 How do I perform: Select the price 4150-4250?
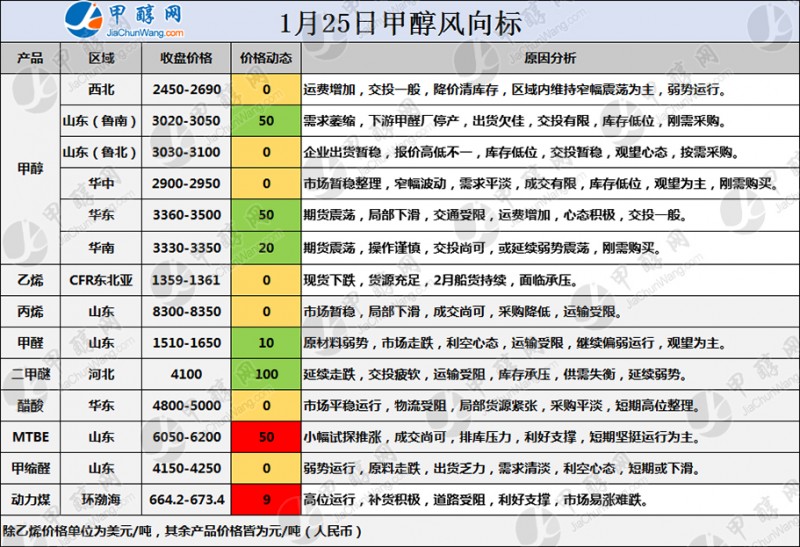pos(186,468)
